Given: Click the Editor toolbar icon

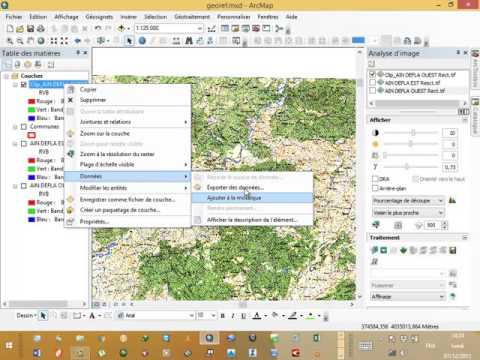Looking at the screenshot, I should pyautogui.click(x=211, y=29).
